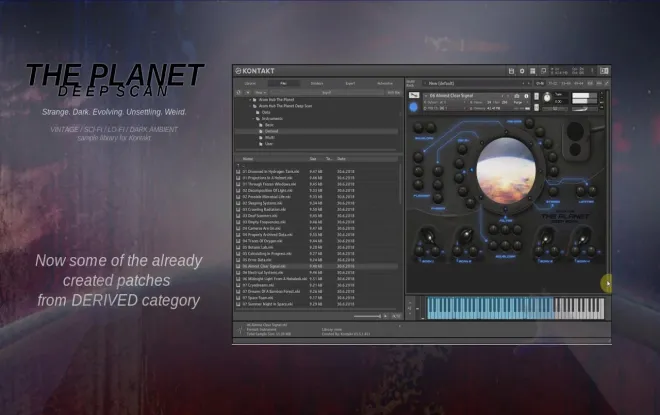Click the Tune knob
The height and width of the screenshot is (415, 660).
tap(547, 97)
